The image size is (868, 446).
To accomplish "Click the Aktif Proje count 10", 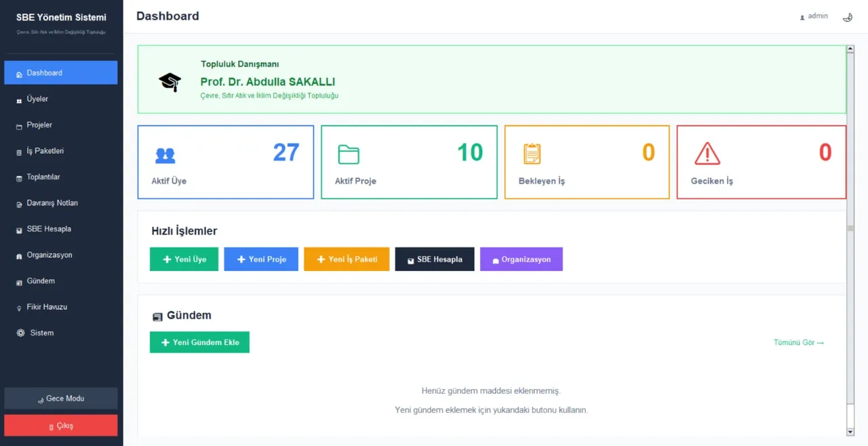I will [x=470, y=153].
